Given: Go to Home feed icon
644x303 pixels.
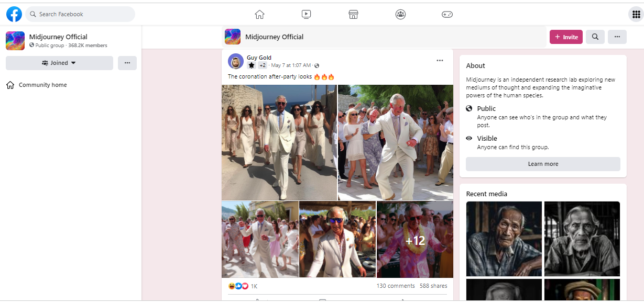Looking at the screenshot, I should (259, 14).
